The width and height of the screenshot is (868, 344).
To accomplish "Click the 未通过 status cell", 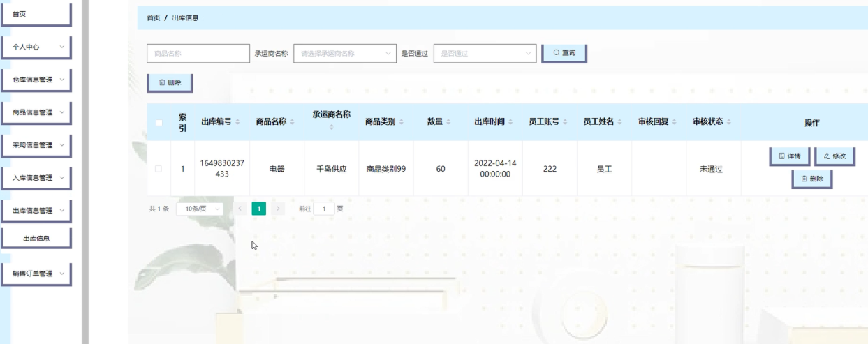I will [x=713, y=168].
